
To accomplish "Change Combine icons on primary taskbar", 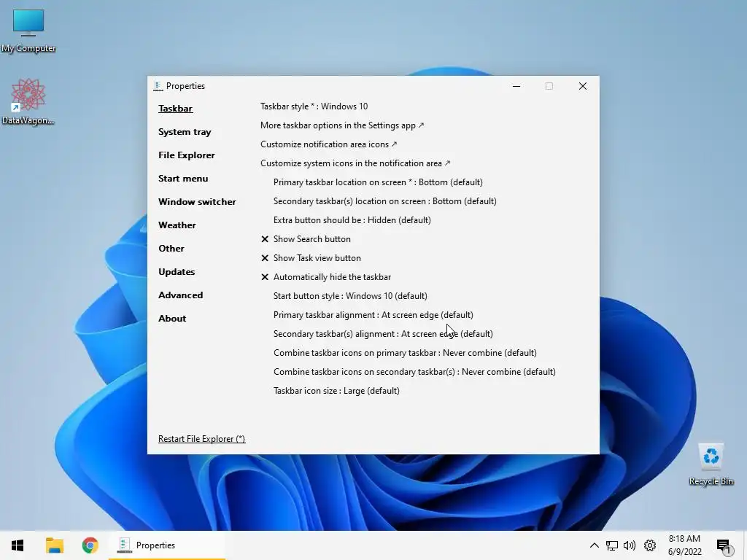I will click(x=405, y=353).
